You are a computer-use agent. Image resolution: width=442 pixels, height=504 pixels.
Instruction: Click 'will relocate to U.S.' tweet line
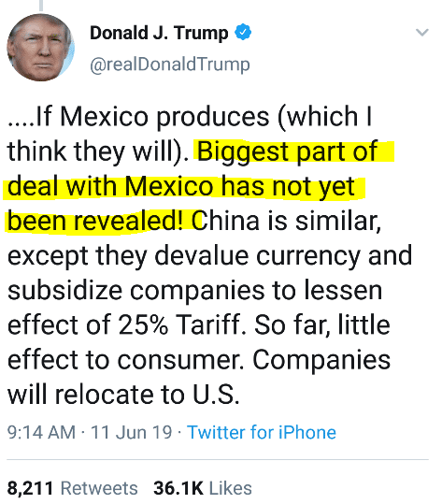click(123, 394)
